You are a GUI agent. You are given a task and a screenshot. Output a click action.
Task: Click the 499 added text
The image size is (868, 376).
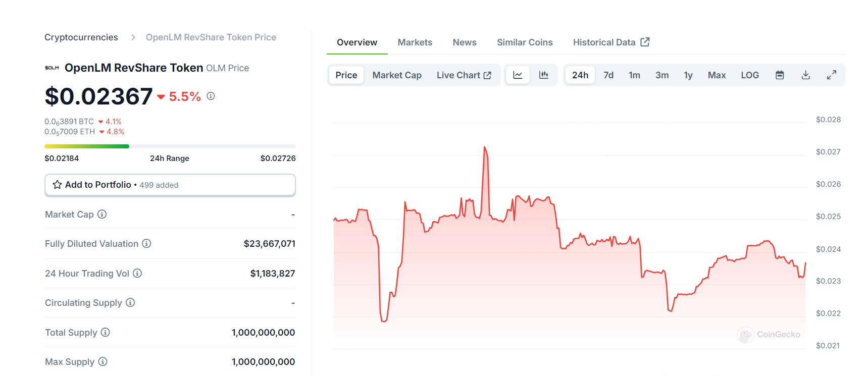(x=159, y=185)
